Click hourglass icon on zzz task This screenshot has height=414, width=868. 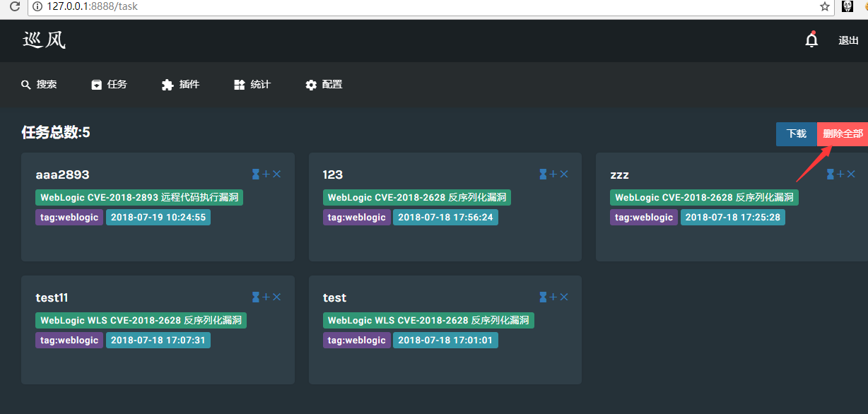coord(831,174)
